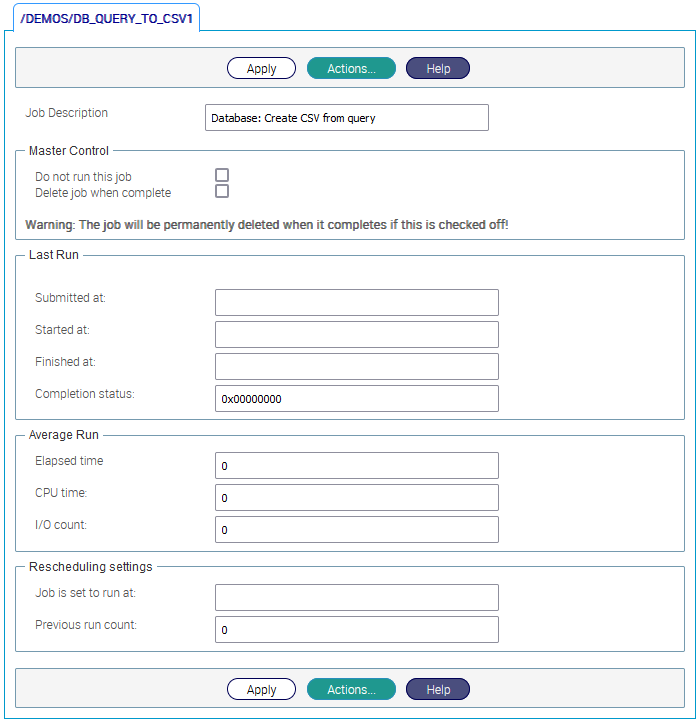
Task: Click the Elapsed time field
Action: pos(356,466)
